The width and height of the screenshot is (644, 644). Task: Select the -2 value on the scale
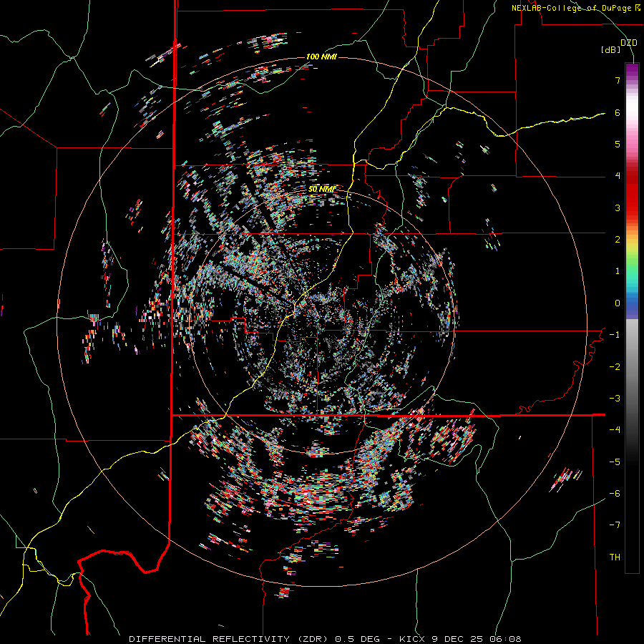pyautogui.click(x=615, y=367)
